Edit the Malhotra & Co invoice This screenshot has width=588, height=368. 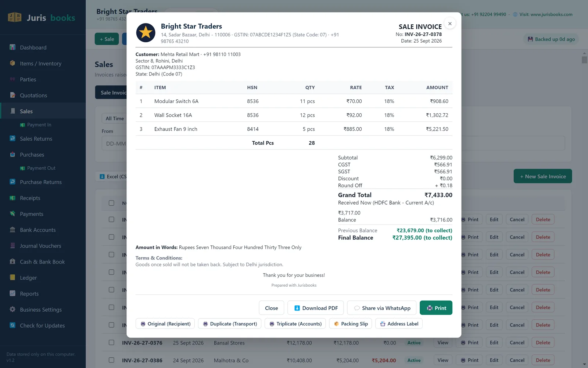click(494, 360)
